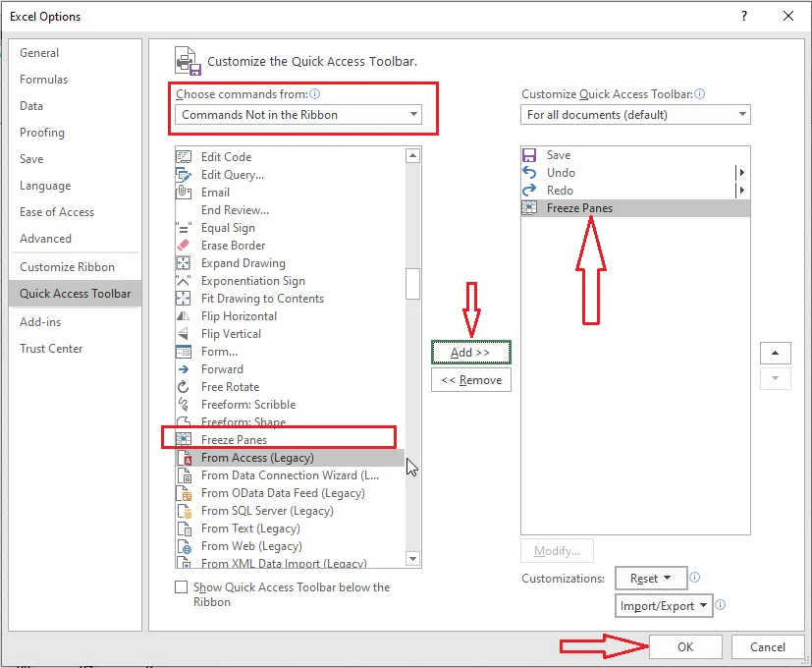Click the Add >> button

470,353
